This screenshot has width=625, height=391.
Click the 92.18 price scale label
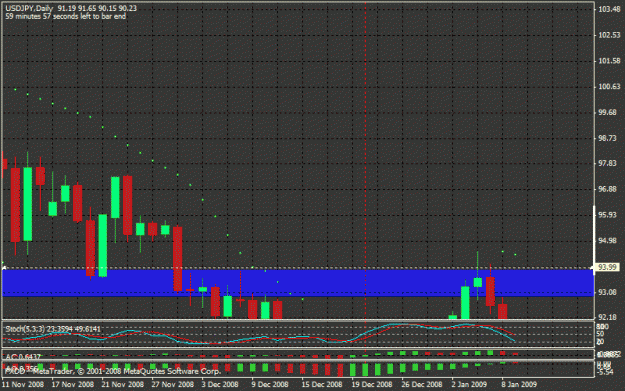click(x=607, y=317)
